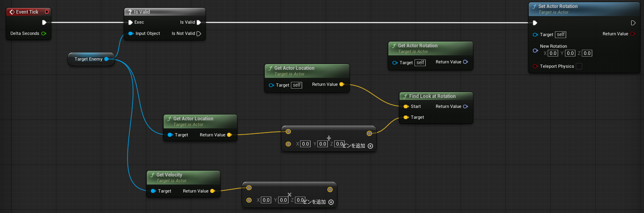This screenshot has width=644, height=213.
Task: Click the red delegate pin on Event Tick
Action: (x=47, y=12)
